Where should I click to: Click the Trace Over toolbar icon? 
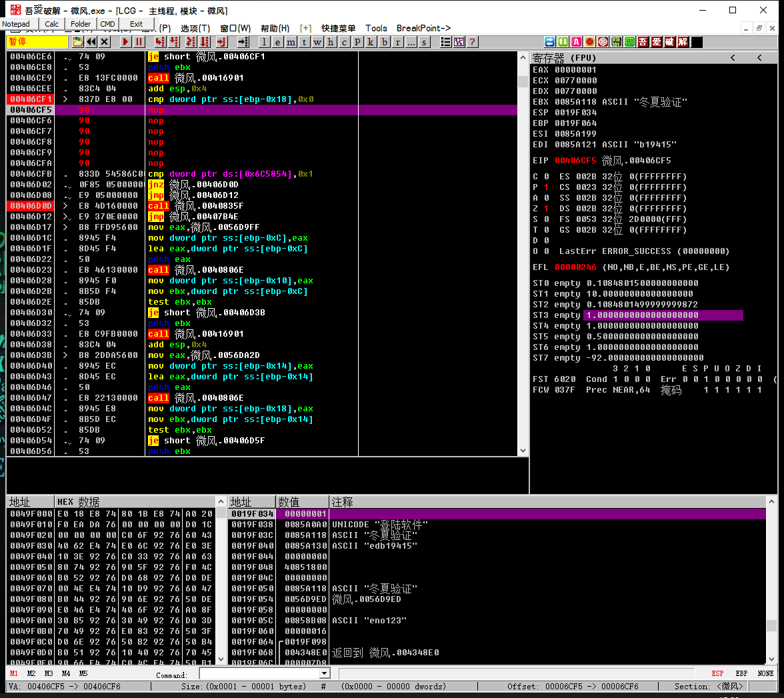pos(205,42)
